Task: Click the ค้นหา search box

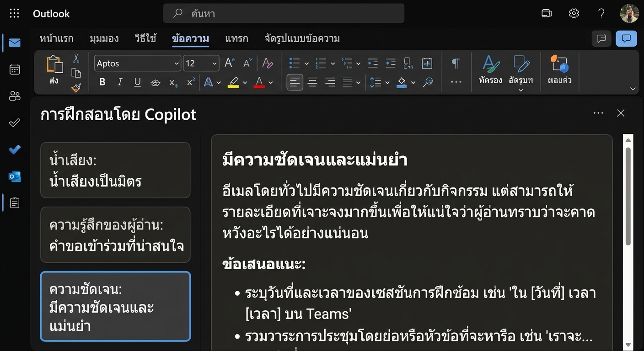Action: tap(284, 13)
